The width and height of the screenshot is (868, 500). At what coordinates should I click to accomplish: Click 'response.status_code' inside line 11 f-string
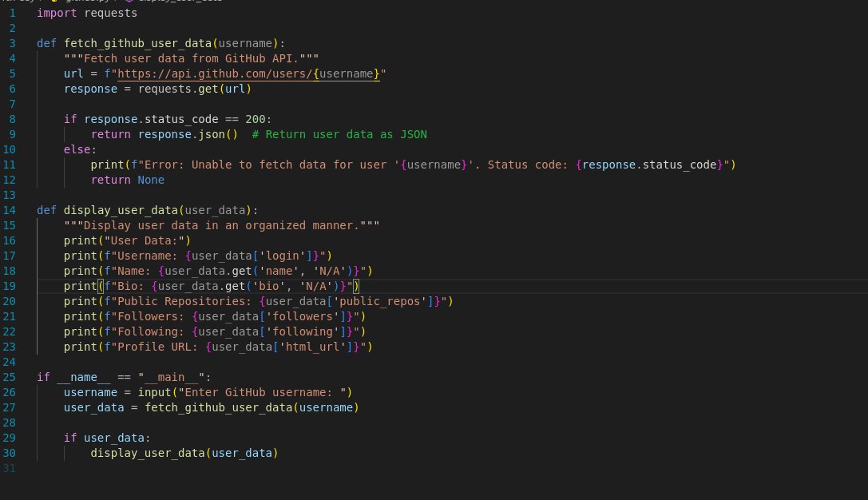point(649,165)
